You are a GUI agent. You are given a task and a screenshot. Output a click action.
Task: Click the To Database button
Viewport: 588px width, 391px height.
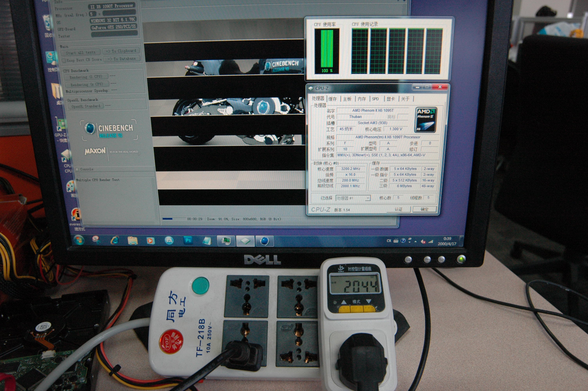click(x=122, y=59)
